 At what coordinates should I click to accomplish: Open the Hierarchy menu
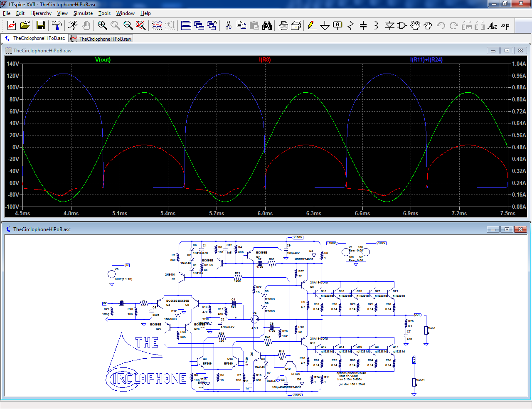[41, 13]
